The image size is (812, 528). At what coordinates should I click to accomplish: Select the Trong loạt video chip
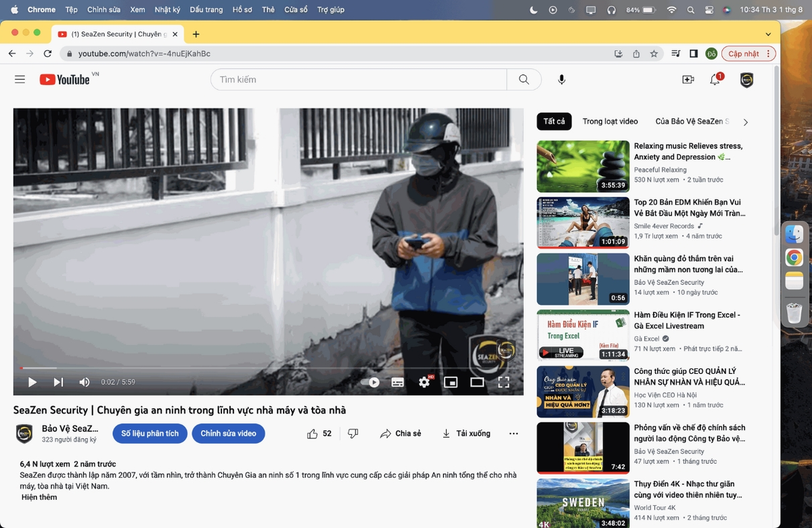click(610, 122)
